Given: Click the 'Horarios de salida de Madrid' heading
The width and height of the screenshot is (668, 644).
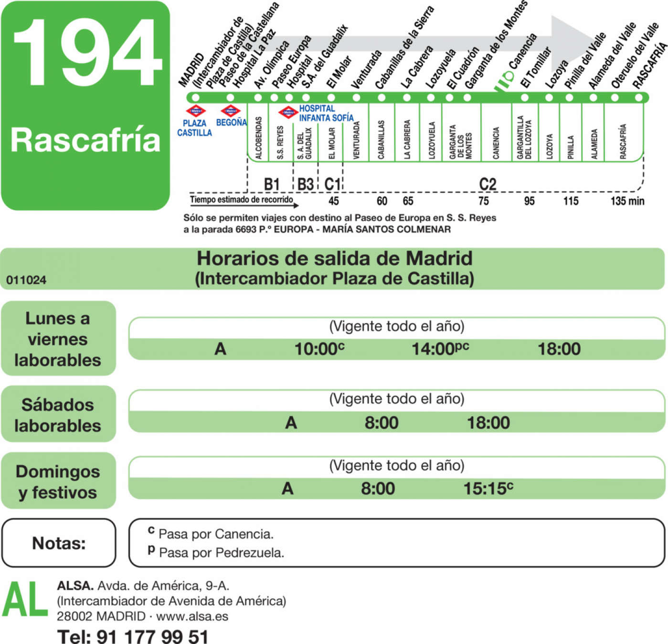Looking at the screenshot, I should pos(334,258).
